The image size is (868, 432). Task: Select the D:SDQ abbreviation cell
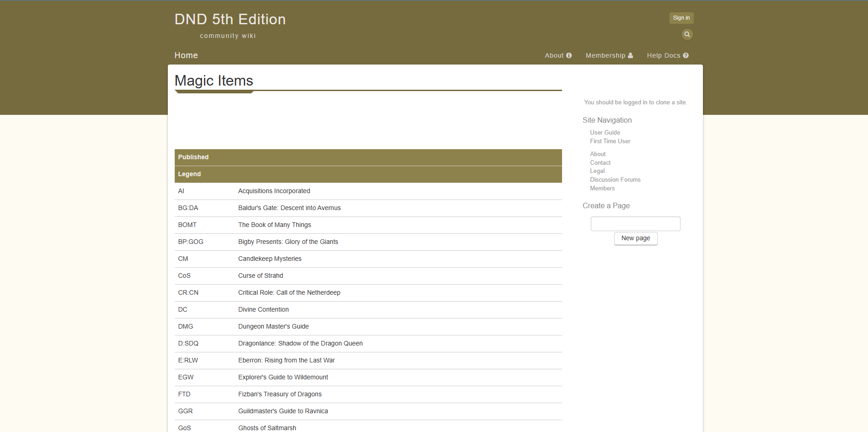pos(204,344)
